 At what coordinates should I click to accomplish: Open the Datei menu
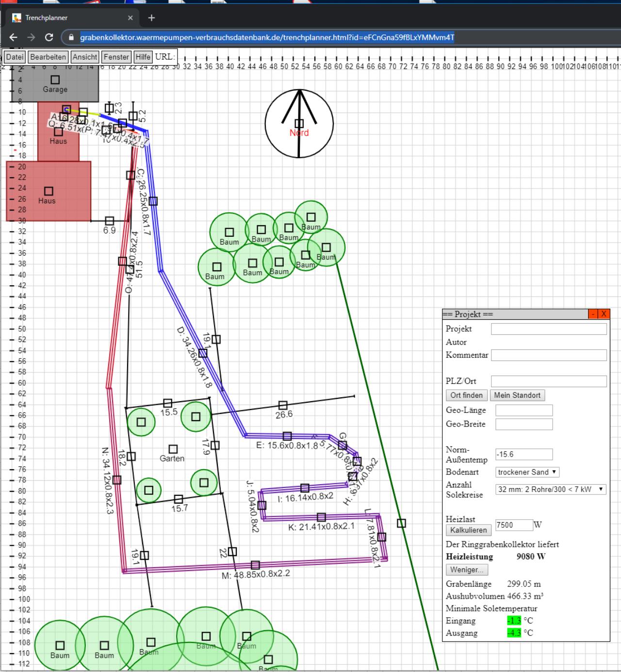(x=15, y=57)
